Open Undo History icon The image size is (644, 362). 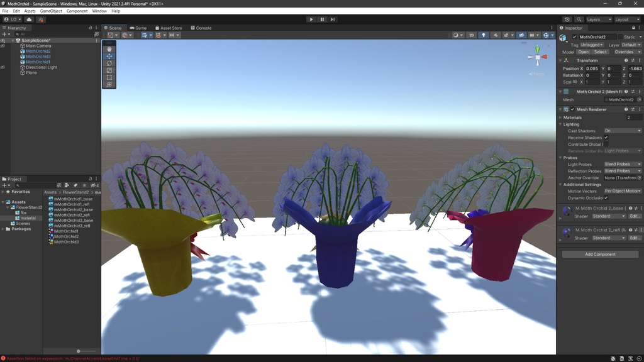coord(567,19)
